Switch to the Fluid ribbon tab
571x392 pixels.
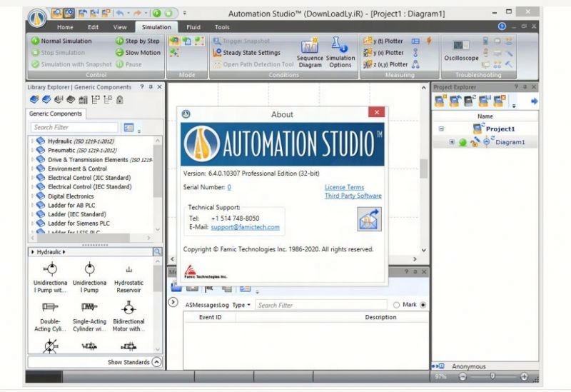click(193, 27)
